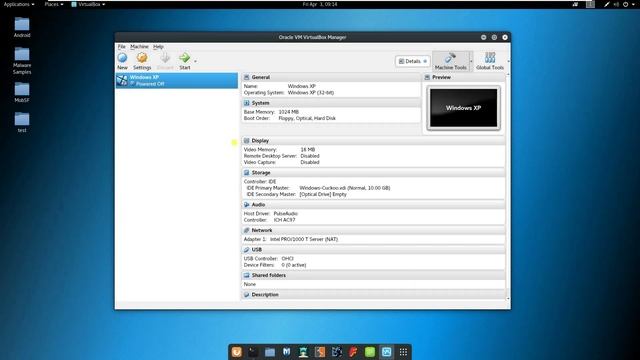Open the Machine menu
Viewport: 640px width, 360px height.
click(x=139, y=47)
